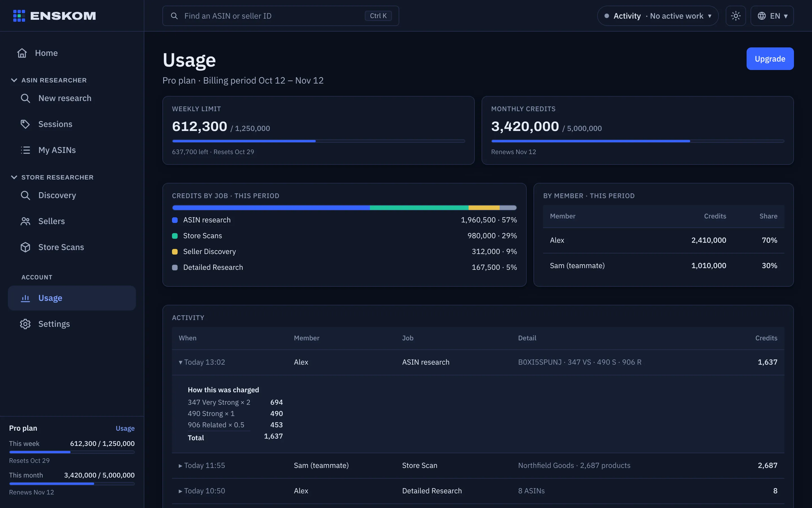This screenshot has height=508, width=812.
Task: Click the Discovery magnifier icon
Action: click(25, 195)
